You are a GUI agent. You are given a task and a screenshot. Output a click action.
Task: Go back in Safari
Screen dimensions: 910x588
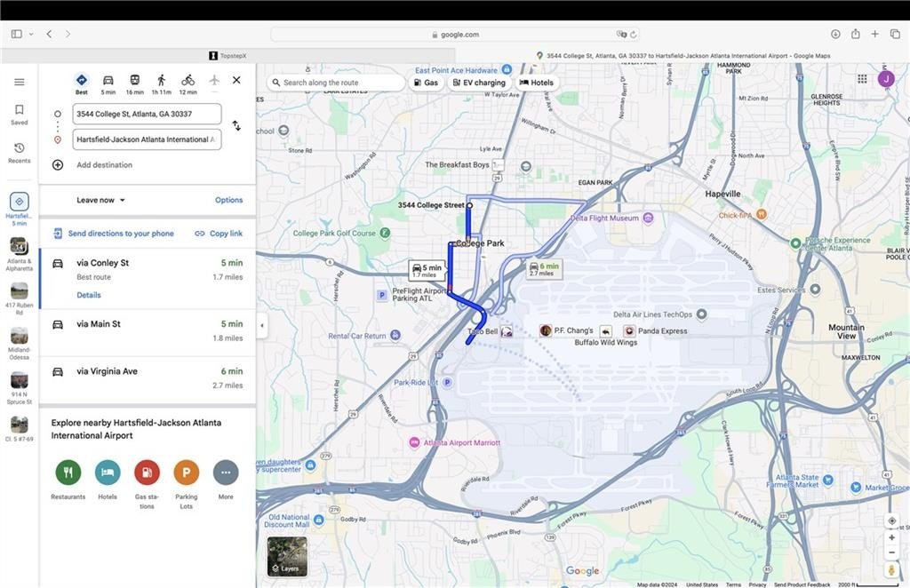(50, 35)
